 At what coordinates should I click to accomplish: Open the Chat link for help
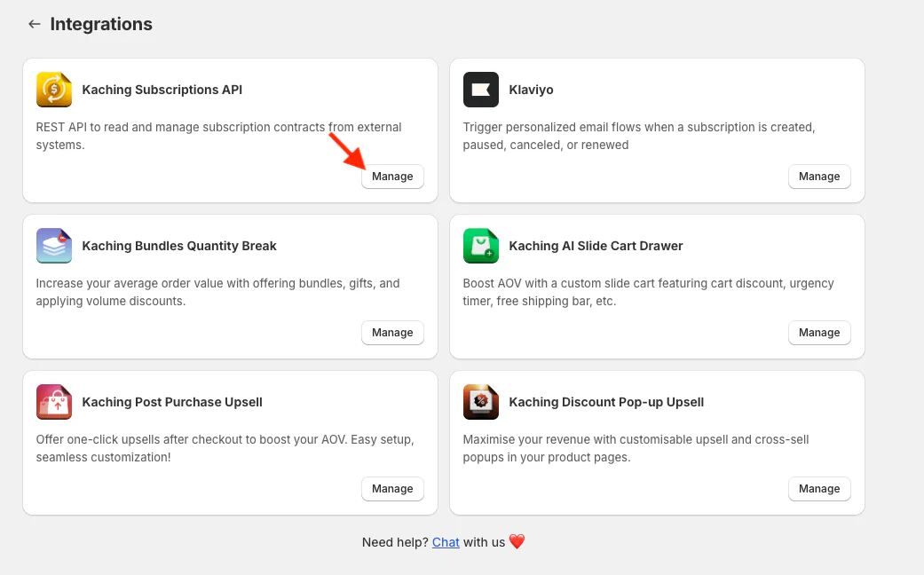[x=446, y=542]
